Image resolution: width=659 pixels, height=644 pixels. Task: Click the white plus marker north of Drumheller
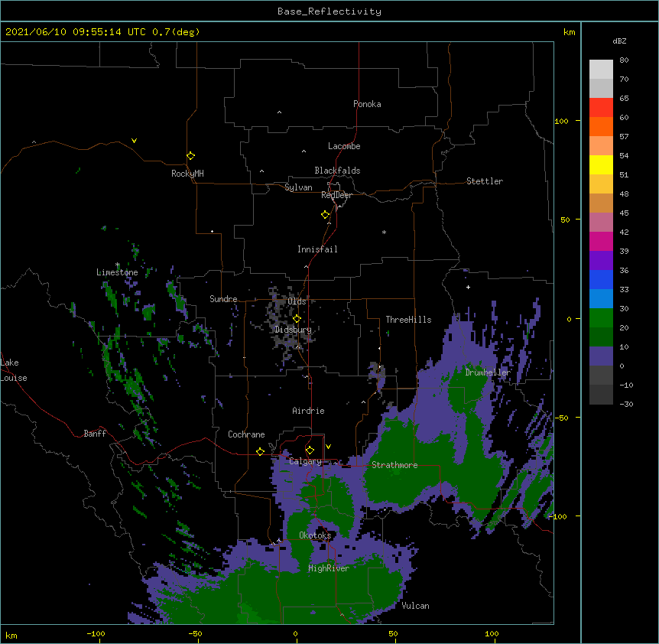pos(468,287)
